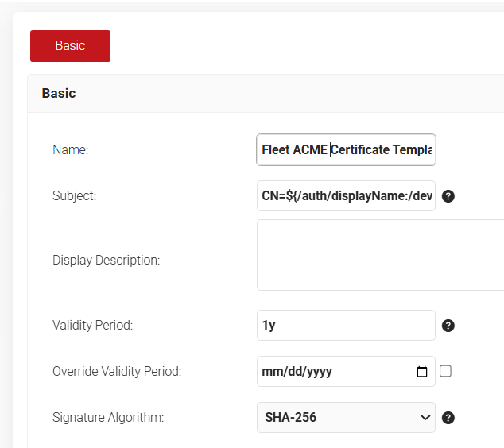Enable the Override Validity Period checkbox
The image size is (504, 448).
coord(445,371)
